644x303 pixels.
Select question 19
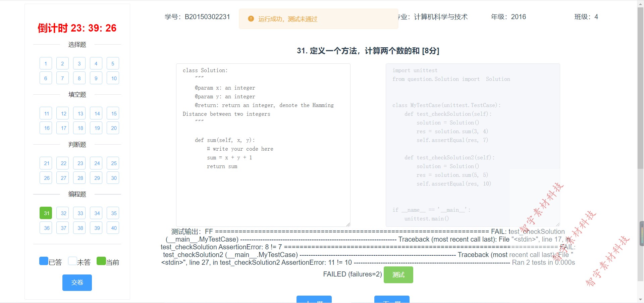coord(96,128)
